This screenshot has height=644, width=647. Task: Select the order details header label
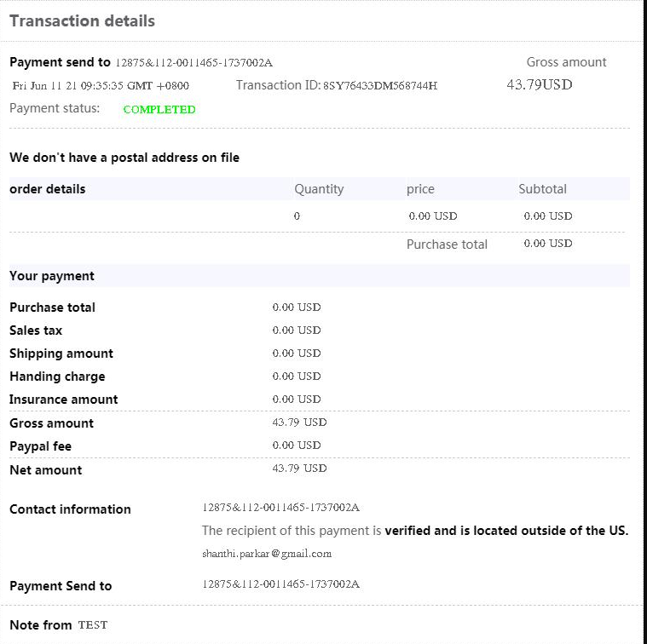pos(48,189)
